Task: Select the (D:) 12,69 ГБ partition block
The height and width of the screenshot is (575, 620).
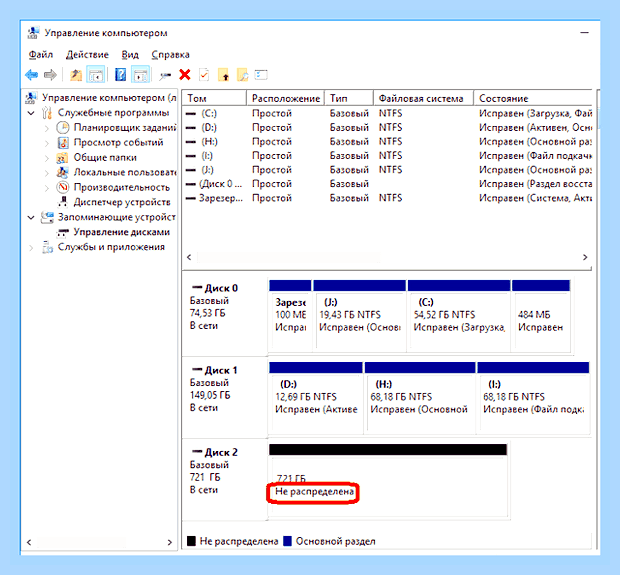Action: [316, 398]
